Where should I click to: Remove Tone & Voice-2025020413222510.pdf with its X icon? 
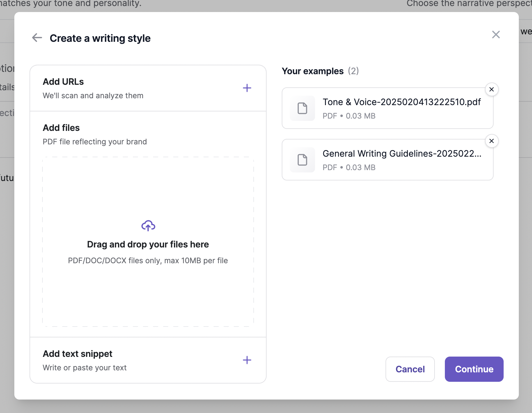(x=491, y=89)
